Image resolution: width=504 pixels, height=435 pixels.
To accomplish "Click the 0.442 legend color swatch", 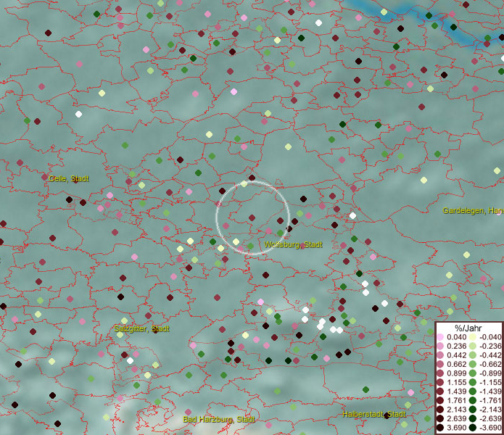I will pos(440,355).
